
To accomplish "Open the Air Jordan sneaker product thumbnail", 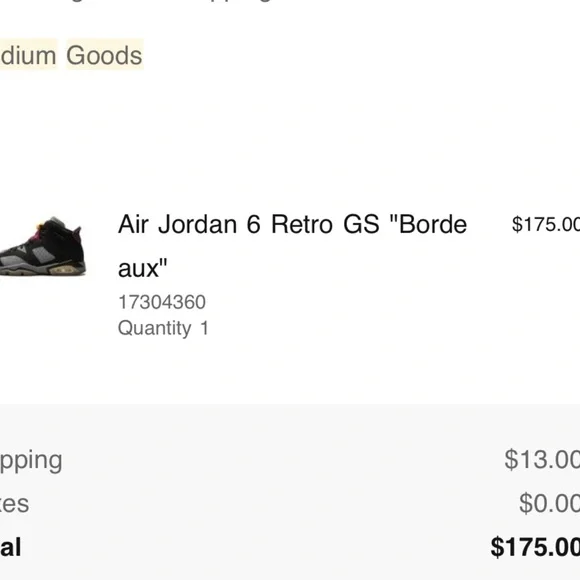I will point(43,246).
